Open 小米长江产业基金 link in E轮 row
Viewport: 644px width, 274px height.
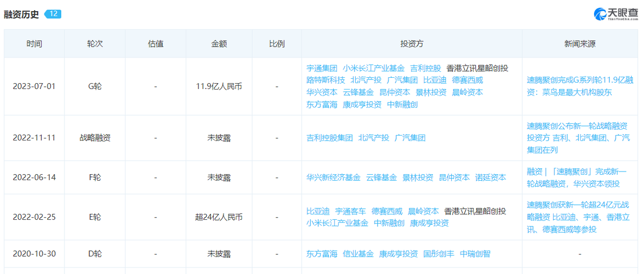click(338, 223)
